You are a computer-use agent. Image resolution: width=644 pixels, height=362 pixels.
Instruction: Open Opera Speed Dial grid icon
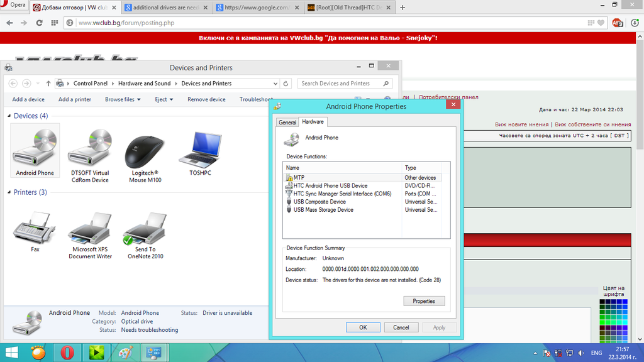click(x=54, y=23)
